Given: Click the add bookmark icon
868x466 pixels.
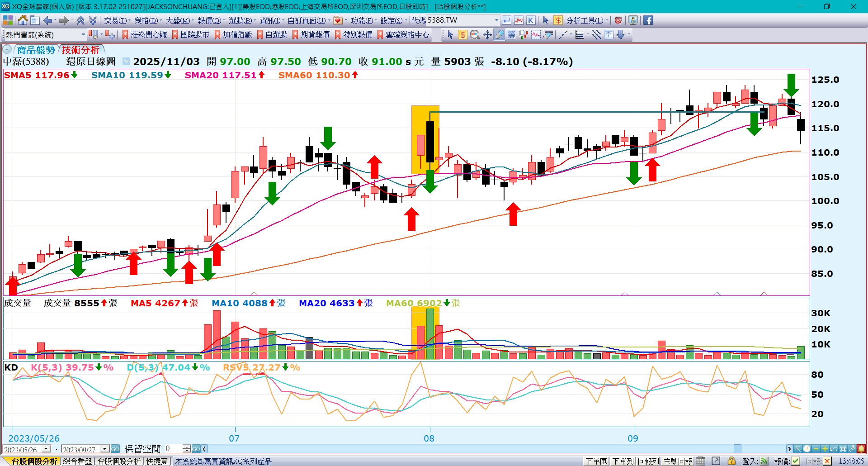Looking at the screenshot, I should (110, 35).
